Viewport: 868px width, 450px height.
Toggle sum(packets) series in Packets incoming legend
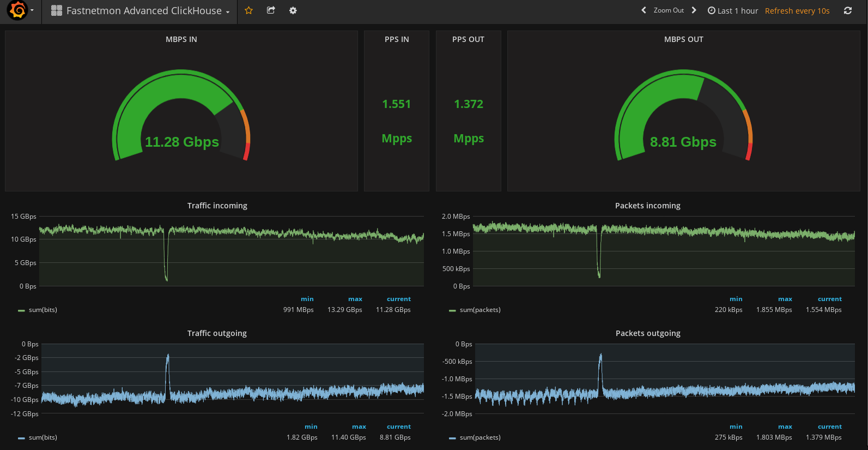(x=479, y=310)
